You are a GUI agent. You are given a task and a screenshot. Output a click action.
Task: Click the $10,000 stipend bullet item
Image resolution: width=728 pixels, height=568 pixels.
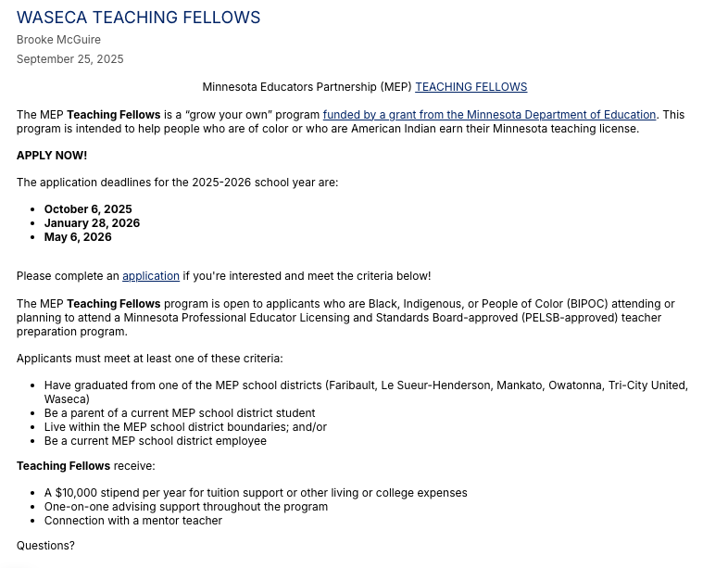click(256, 493)
